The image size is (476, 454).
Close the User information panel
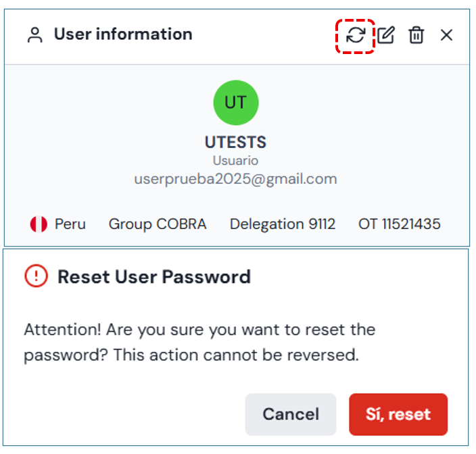pos(446,35)
